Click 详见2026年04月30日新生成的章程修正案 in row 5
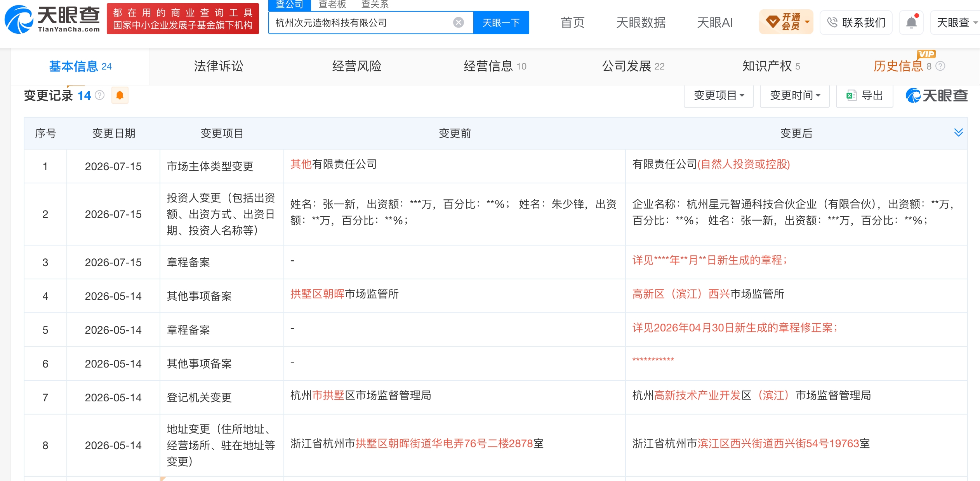Image resolution: width=980 pixels, height=481 pixels. point(735,328)
